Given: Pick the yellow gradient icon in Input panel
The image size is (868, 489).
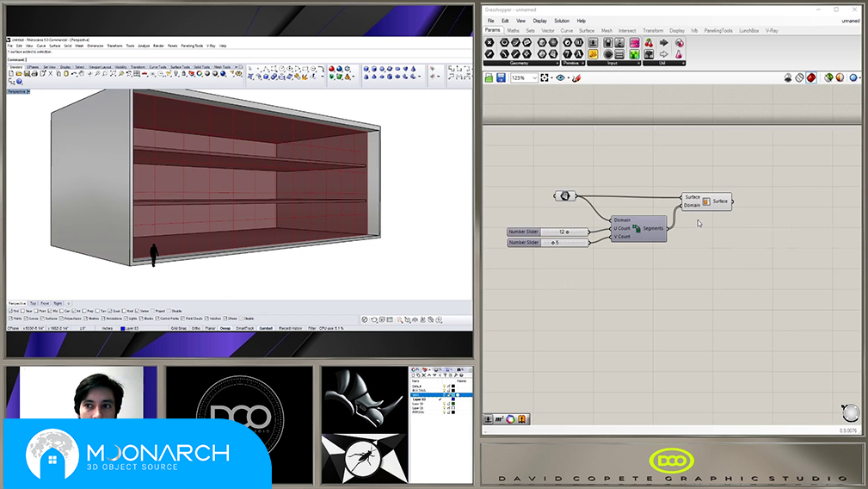Looking at the screenshot, I should click(593, 54).
